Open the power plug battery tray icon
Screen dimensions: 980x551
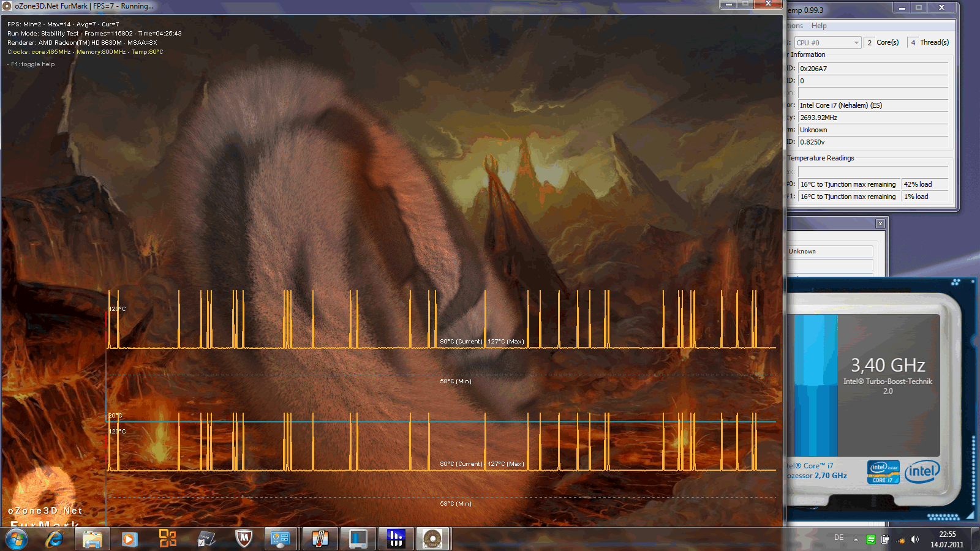[x=885, y=539]
